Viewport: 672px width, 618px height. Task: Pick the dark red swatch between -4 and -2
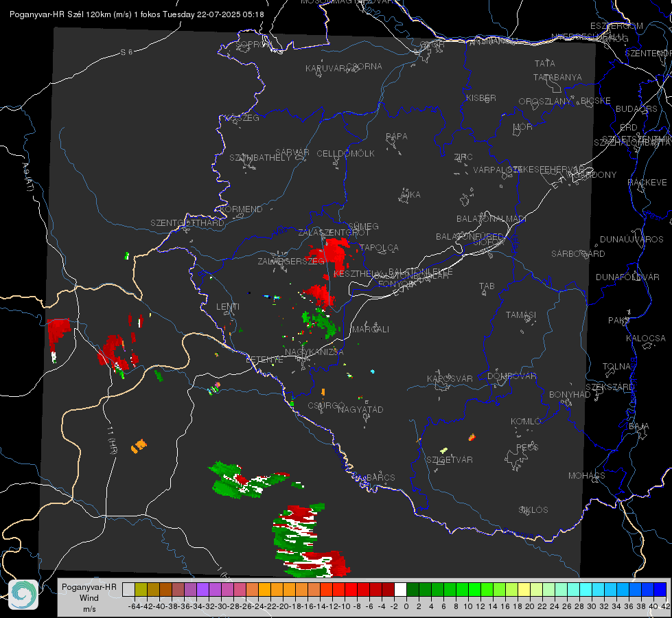(x=388, y=590)
